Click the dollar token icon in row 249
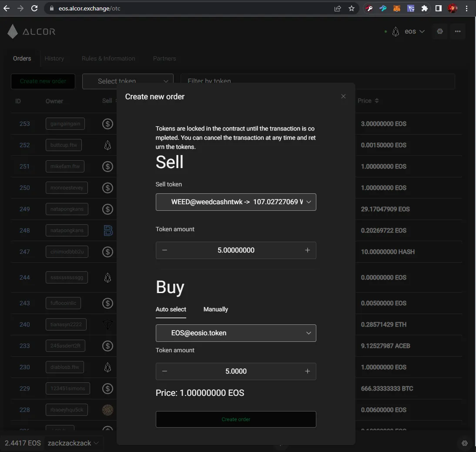The width and height of the screenshot is (476, 452). [107, 209]
